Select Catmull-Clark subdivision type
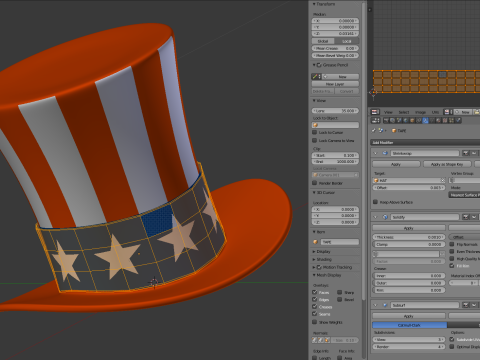Screen dimensions: 480x360 409,325
